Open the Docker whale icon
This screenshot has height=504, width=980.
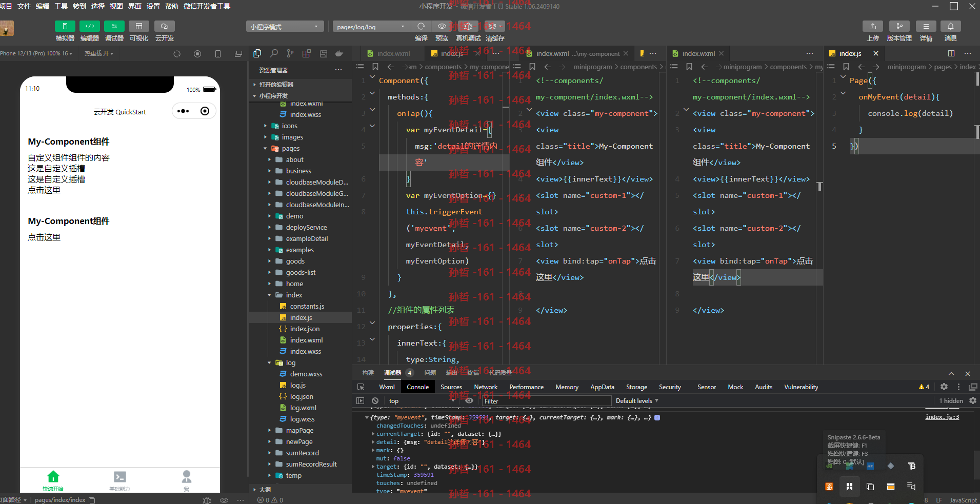tap(339, 53)
